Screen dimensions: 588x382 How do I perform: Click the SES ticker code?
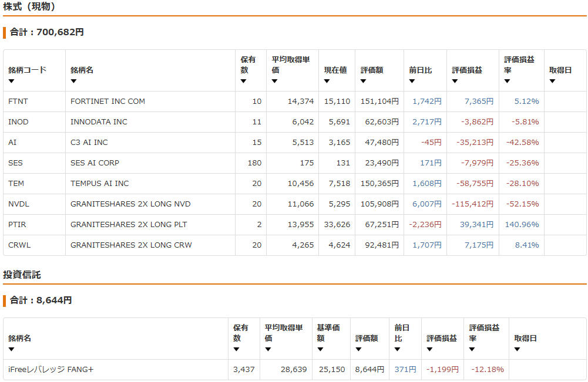15,163
